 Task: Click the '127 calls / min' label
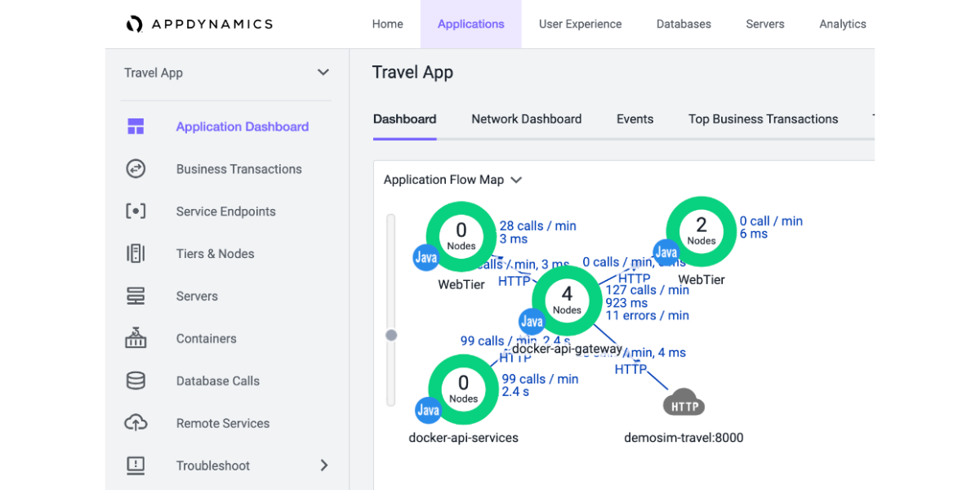[x=648, y=290]
